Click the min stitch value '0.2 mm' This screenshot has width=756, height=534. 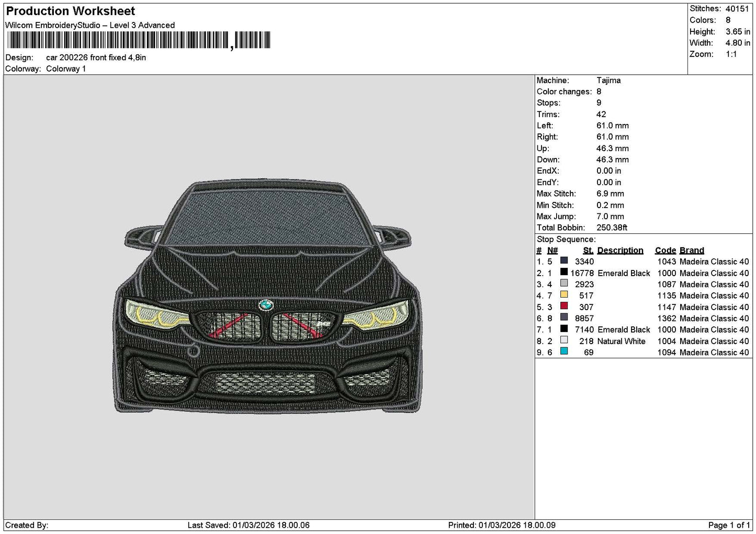pyautogui.click(x=610, y=205)
